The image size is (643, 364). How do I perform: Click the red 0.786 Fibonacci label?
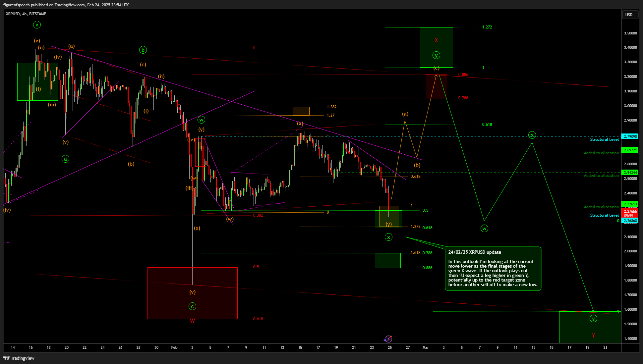tap(463, 98)
